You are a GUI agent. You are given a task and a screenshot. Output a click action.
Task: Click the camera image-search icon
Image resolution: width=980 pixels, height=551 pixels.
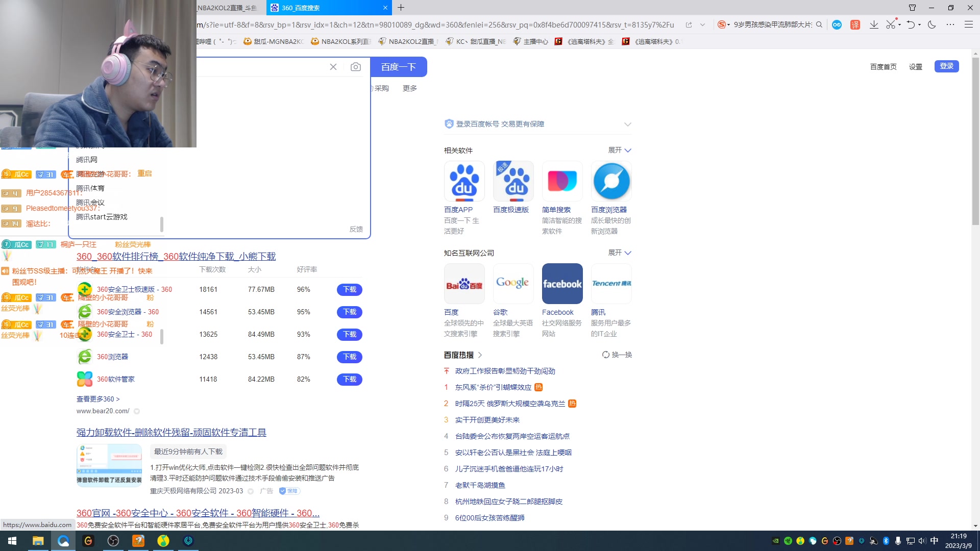coord(356,67)
